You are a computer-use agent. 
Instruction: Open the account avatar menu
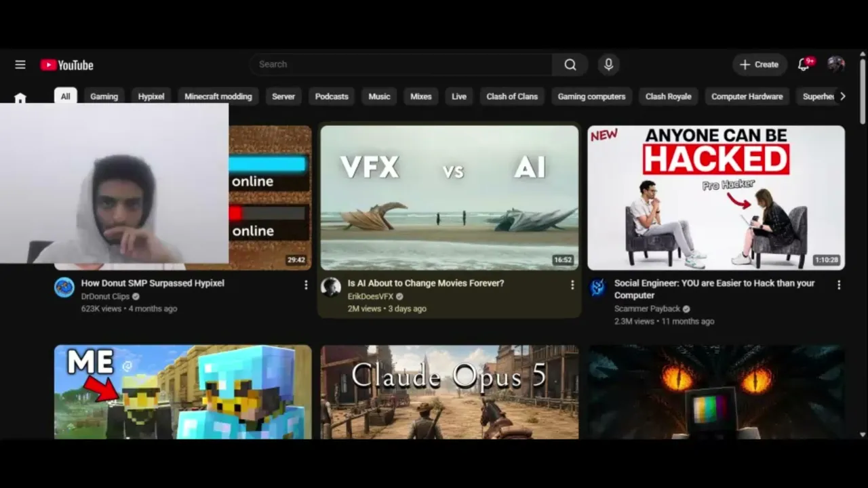835,64
